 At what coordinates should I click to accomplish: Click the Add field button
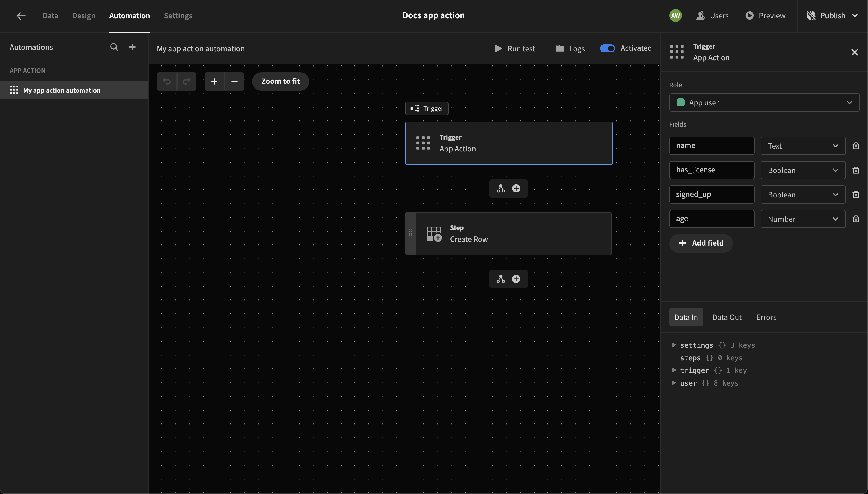tap(701, 243)
